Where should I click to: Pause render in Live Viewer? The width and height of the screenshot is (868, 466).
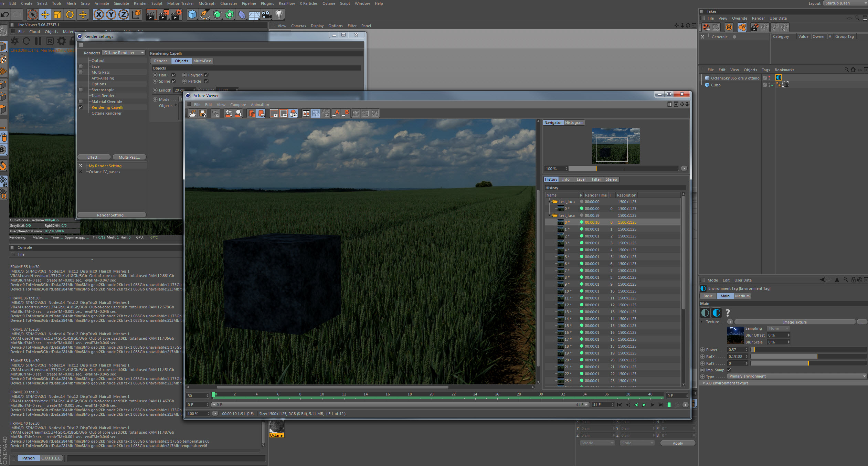pyautogui.click(x=38, y=41)
